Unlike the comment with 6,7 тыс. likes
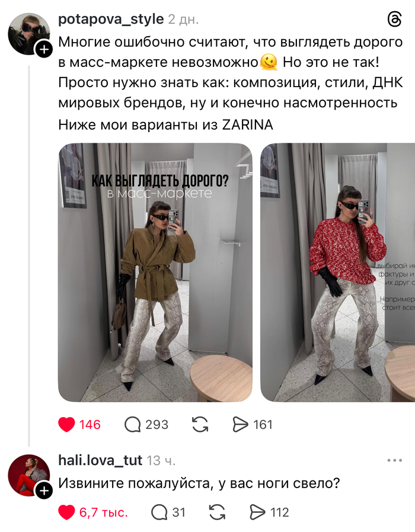Viewport: 415px width, 532px height. 66,512
